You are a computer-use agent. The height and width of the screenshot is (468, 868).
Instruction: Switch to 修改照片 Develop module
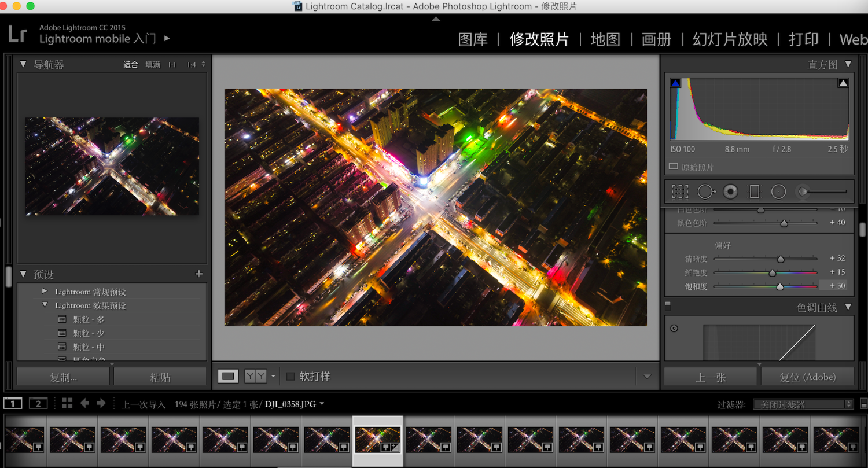click(x=539, y=39)
